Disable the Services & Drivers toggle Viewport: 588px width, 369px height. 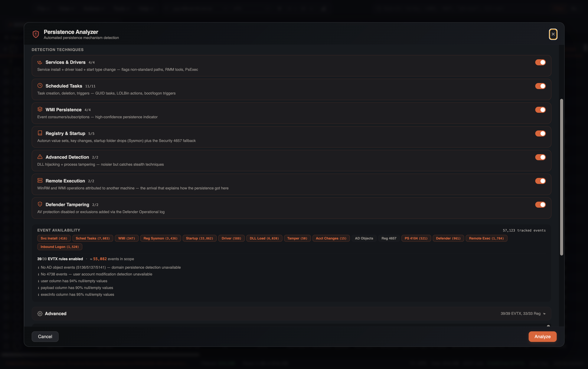(540, 63)
